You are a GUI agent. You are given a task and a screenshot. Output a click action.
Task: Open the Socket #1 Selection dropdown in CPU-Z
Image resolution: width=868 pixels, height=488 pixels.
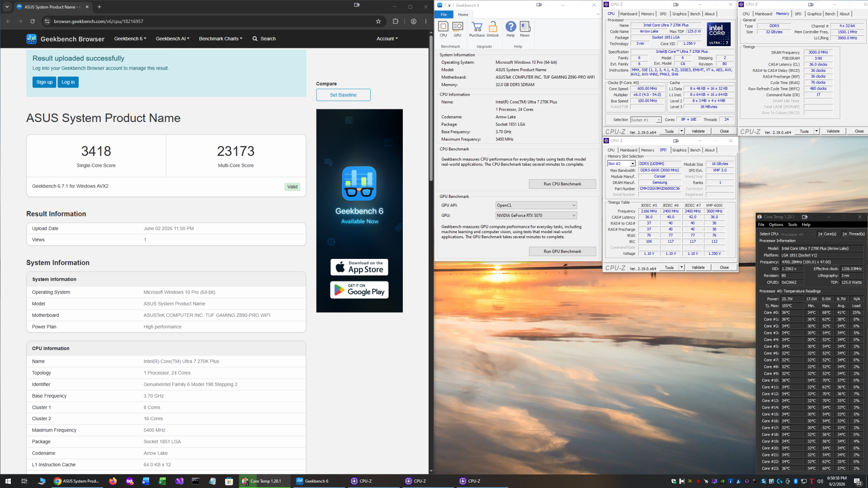click(x=646, y=120)
